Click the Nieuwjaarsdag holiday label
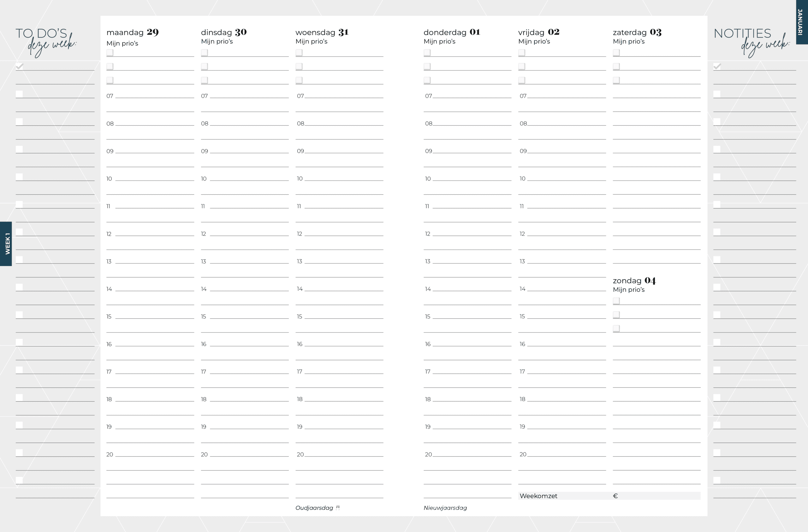Image resolution: width=808 pixels, height=532 pixels. pyautogui.click(x=445, y=508)
